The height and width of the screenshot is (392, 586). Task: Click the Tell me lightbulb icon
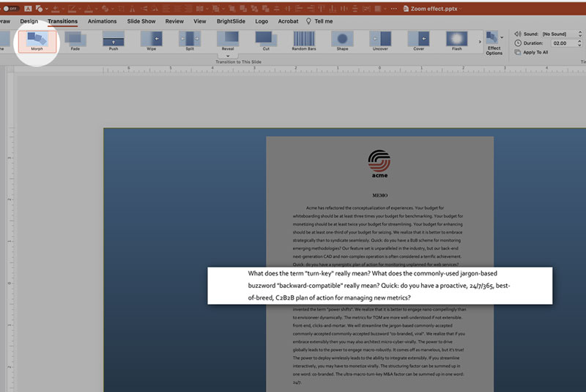(x=308, y=21)
